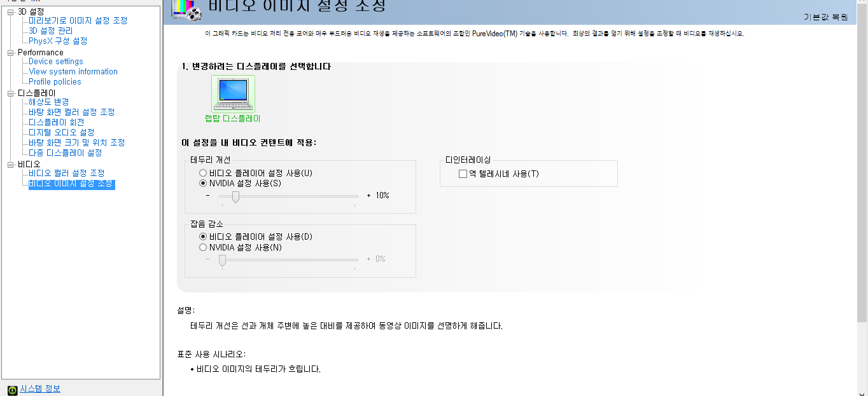868x396 pixels.
Task: Open 디스플레이 회전 page
Action: 56,123
